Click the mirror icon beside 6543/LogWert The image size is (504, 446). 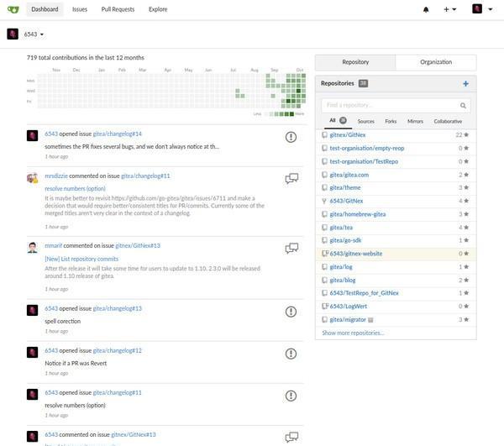325,307
